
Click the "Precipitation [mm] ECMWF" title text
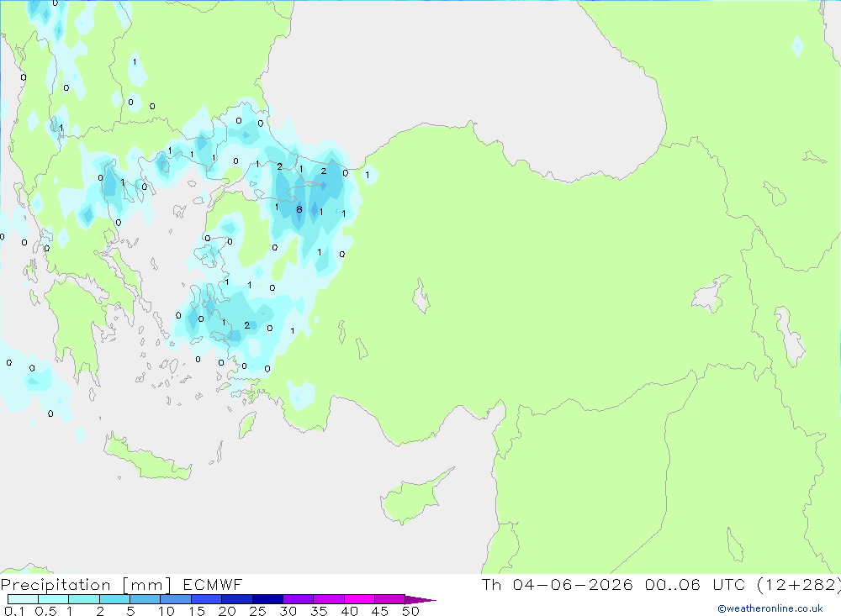(x=122, y=585)
